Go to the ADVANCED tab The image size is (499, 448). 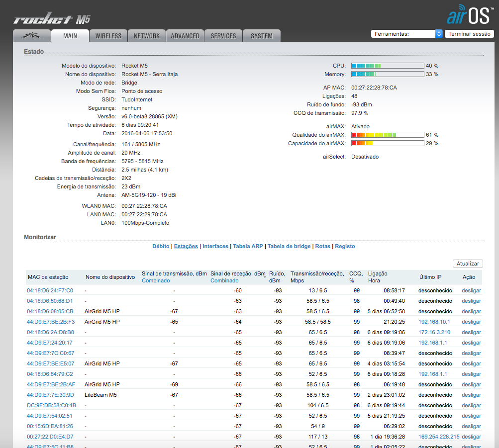pos(185,36)
